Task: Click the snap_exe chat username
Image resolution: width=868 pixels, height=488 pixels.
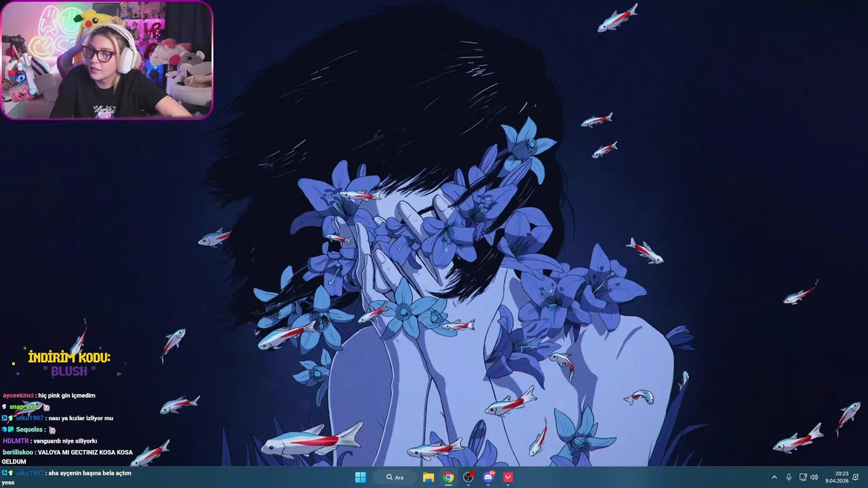Action: click(x=24, y=407)
